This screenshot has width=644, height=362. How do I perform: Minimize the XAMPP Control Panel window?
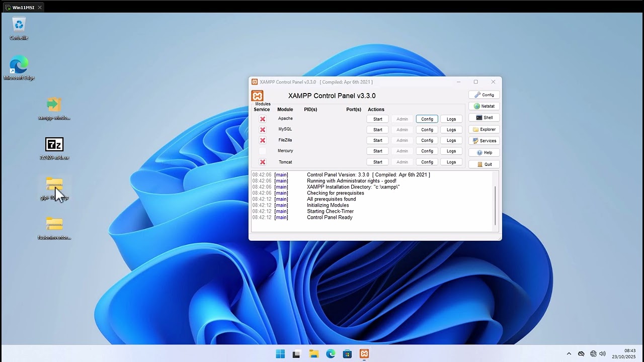pyautogui.click(x=458, y=82)
